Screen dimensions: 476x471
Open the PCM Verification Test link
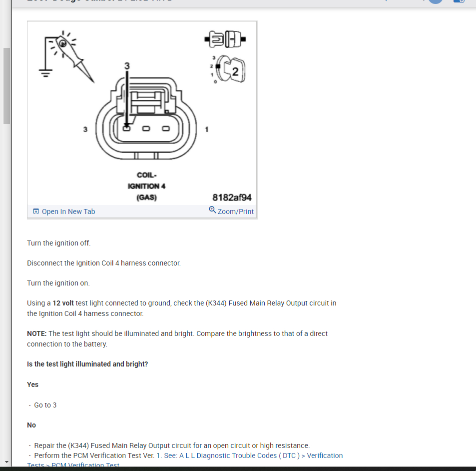point(85,465)
